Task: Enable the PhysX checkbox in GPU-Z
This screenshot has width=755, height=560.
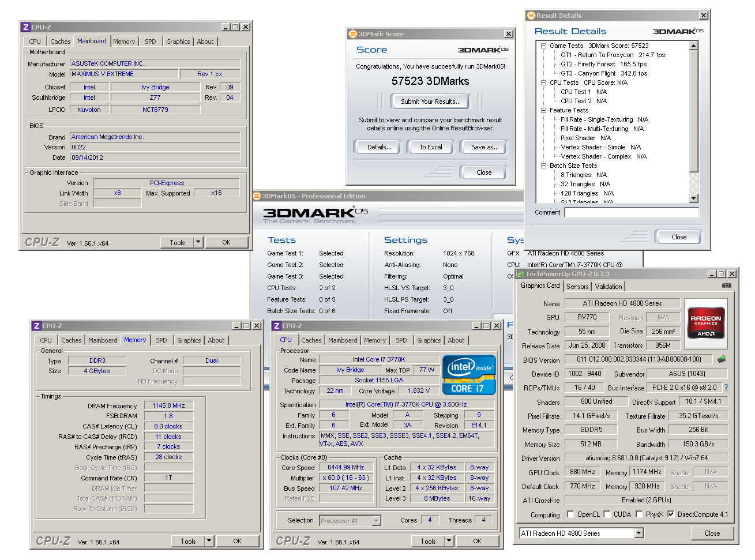Action: point(639,514)
